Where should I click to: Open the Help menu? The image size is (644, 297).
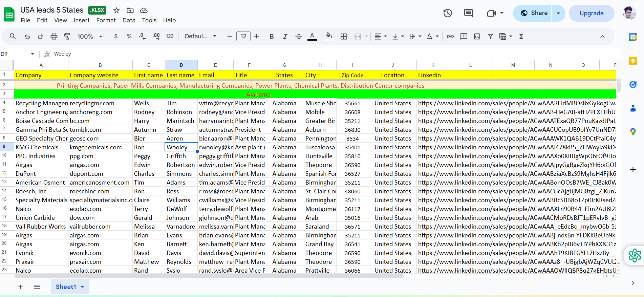[169, 20]
